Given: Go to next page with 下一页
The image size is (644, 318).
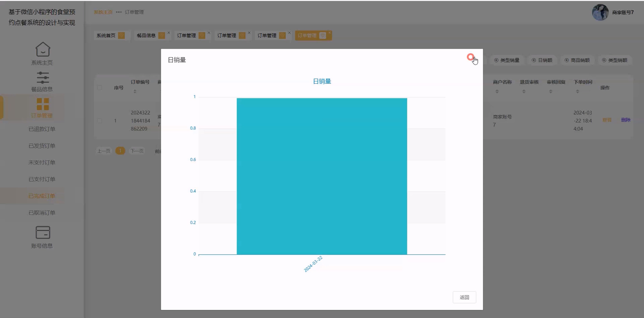Looking at the screenshot, I should pyautogui.click(x=137, y=151).
